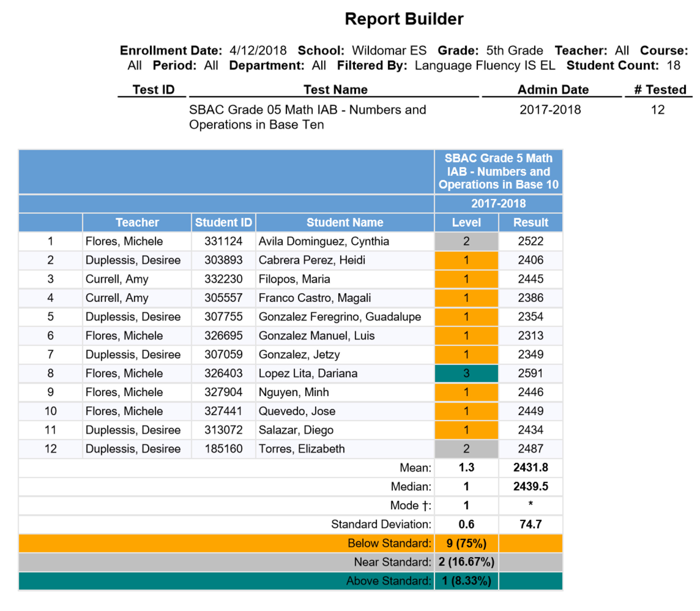Select the Student Name column header

pyautogui.click(x=345, y=222)
